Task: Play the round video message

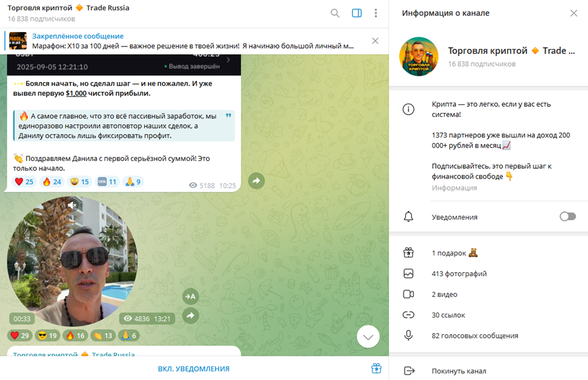Action: pyautogui.click(x=72, y=261)
